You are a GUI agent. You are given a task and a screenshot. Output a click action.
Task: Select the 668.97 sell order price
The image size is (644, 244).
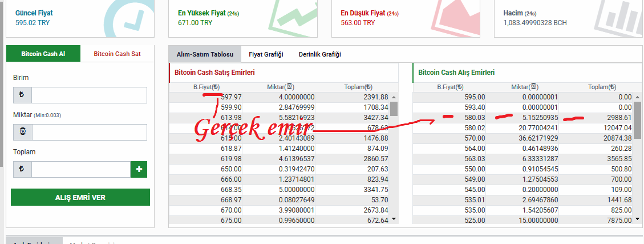(231, 199)
